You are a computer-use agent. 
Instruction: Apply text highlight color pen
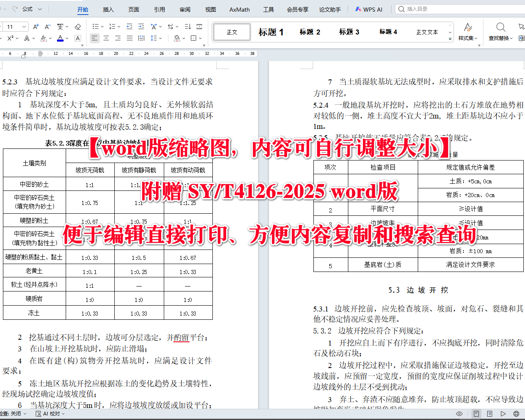[44, 38]
